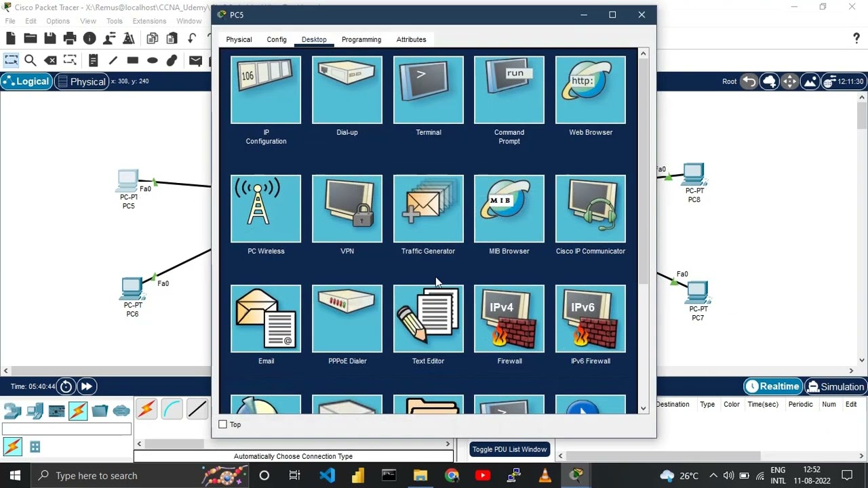868x488 pixels.
Task: Launch Traffic Generator
Action: click(x=429, y=209)
